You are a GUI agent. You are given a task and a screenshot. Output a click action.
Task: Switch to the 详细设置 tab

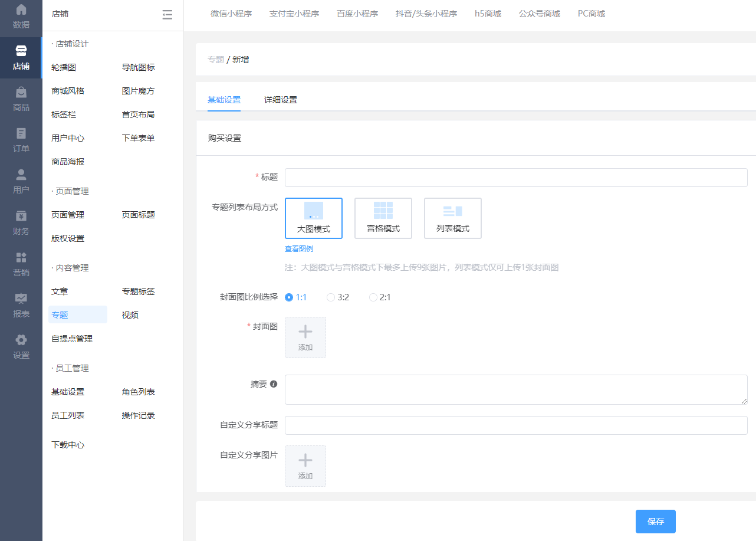click(281, 100)
